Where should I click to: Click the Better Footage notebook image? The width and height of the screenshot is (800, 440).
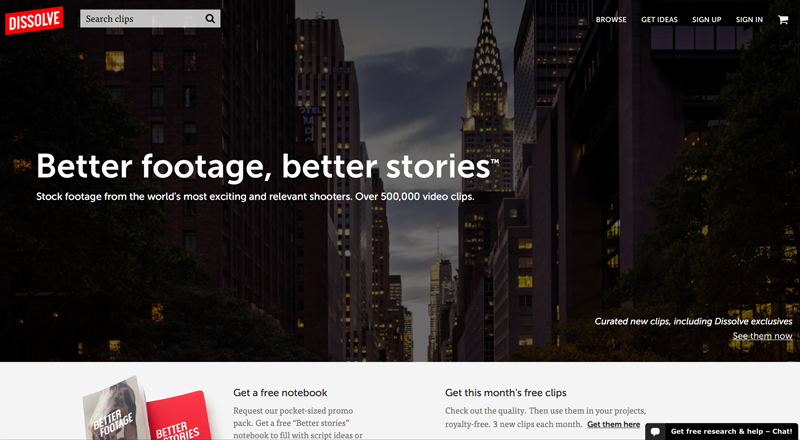pyautogui.click(x=115, y=410)
